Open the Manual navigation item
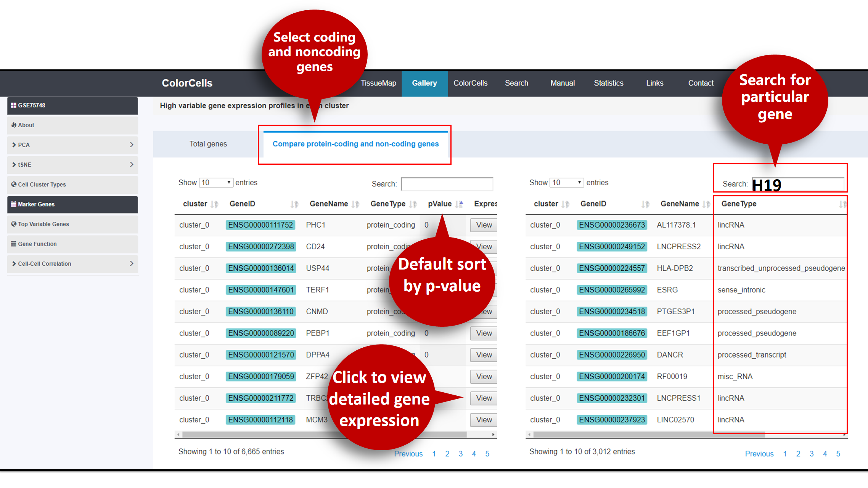Image resolution: width=868 pixels, height=488 pixels. [x=563, y=83]
